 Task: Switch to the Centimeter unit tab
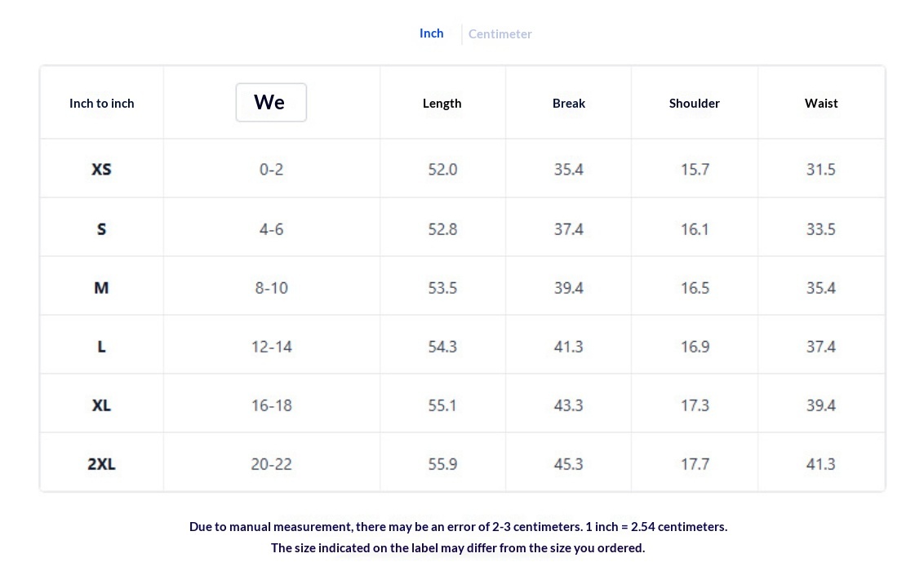point(500,34)
